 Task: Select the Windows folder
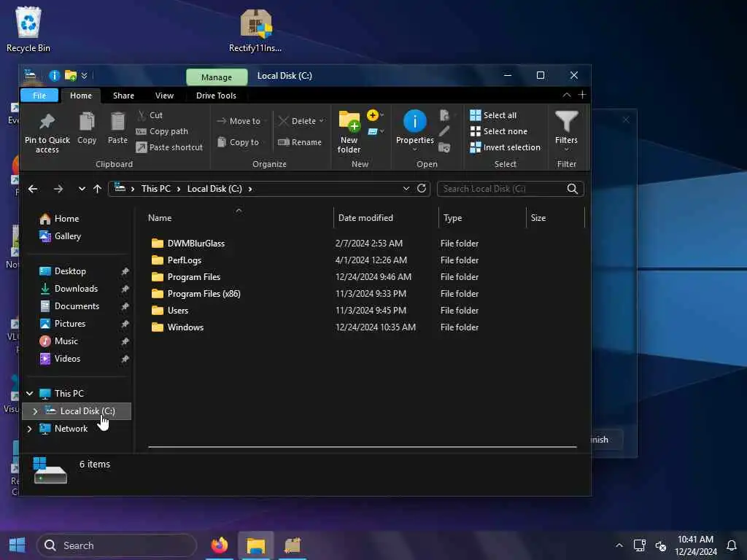click(x=177, y=327)
